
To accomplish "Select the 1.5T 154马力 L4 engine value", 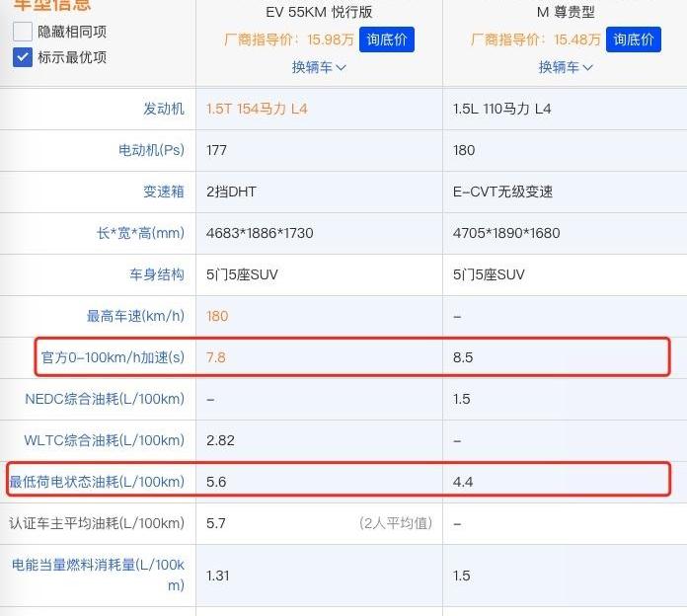I will 257,109.
